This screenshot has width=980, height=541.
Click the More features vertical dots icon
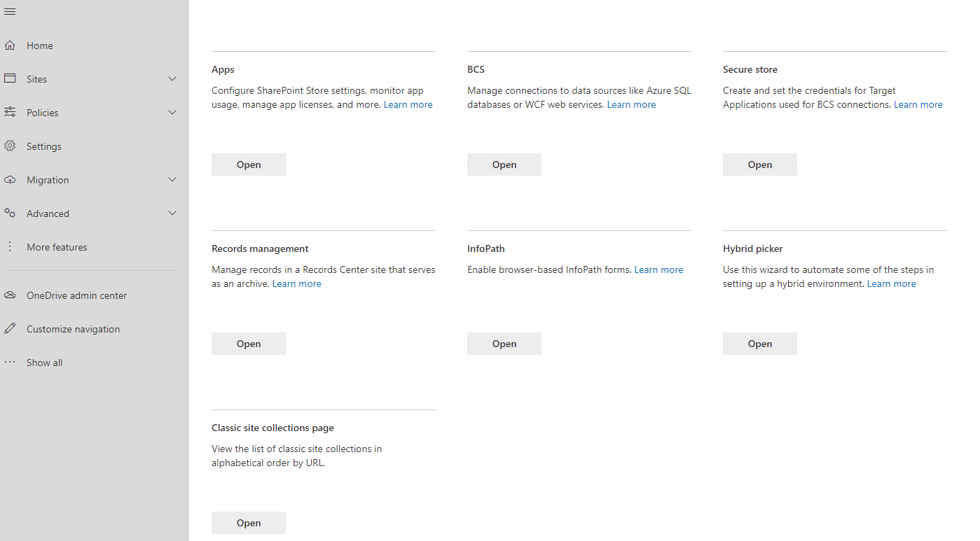click(10, 247)
